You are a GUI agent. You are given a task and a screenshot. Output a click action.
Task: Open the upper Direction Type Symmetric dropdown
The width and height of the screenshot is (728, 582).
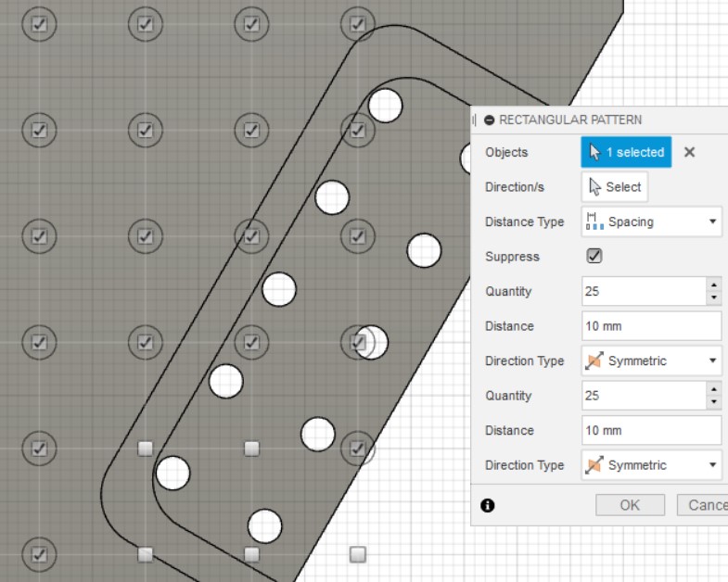point(651,361)
